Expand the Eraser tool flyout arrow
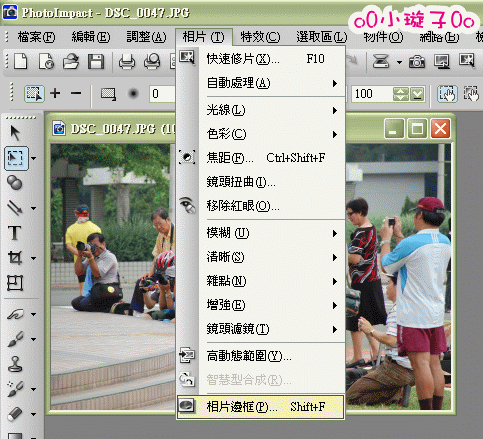Screen dimensions: 483x439 pyautogui.click(x=34, y=414)
